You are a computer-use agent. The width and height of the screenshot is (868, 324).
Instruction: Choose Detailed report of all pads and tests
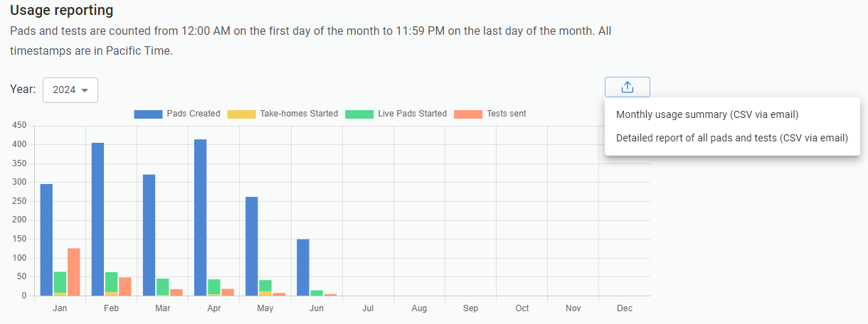(x=731, y=139)
